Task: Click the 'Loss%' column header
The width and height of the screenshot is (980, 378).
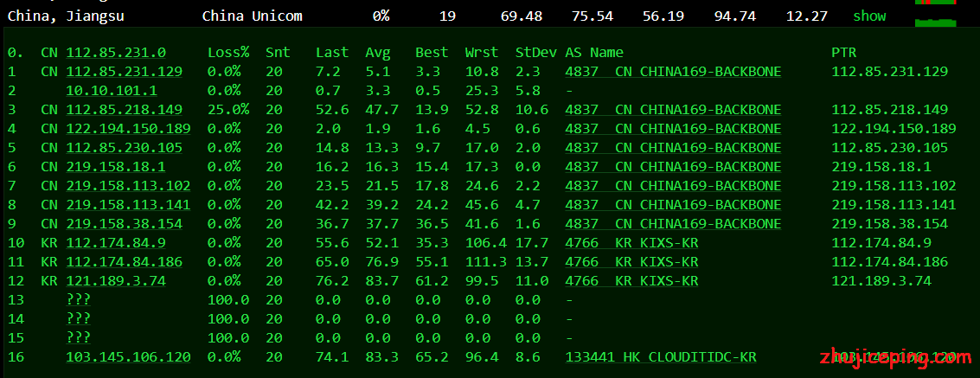Action: tap(228, 53)
